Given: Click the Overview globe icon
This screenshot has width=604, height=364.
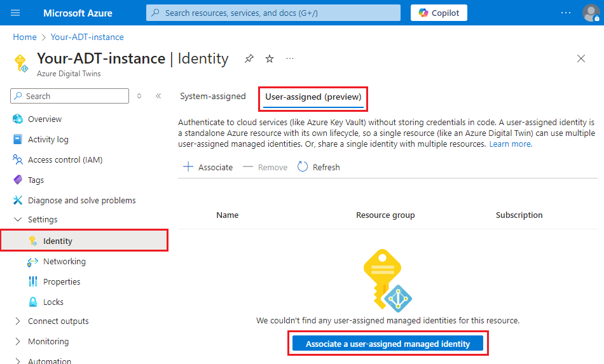Looking at the screenshot, I should (x=18, y=119).
